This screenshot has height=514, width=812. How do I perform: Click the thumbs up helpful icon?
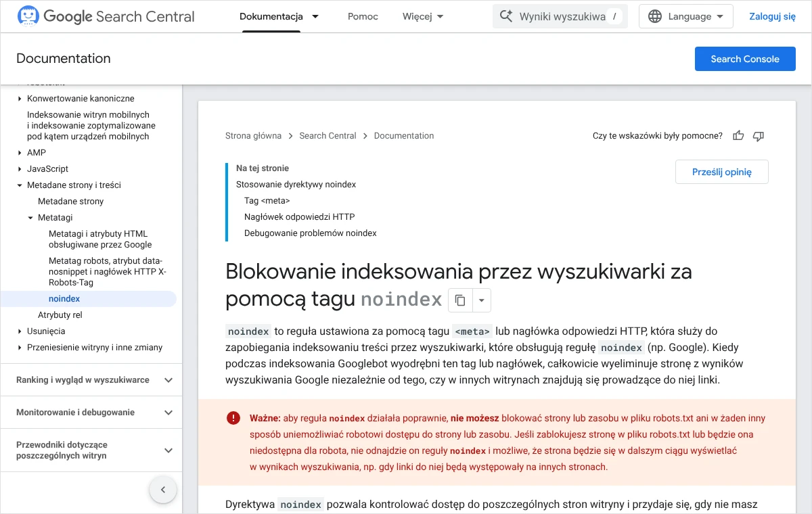coord(738,136)
